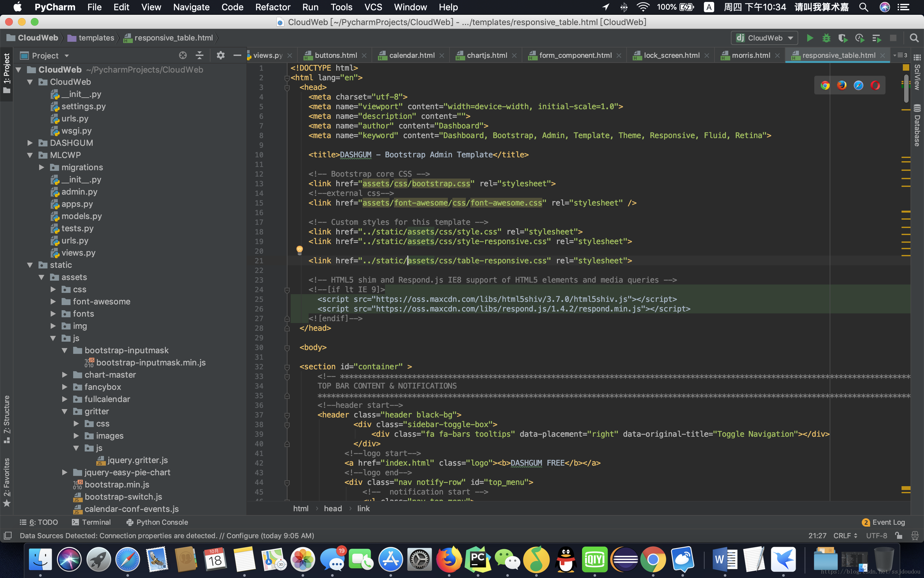
Task: Click the inspector icon in status bar
Action: pyautogui.click(x=915, y=536)
